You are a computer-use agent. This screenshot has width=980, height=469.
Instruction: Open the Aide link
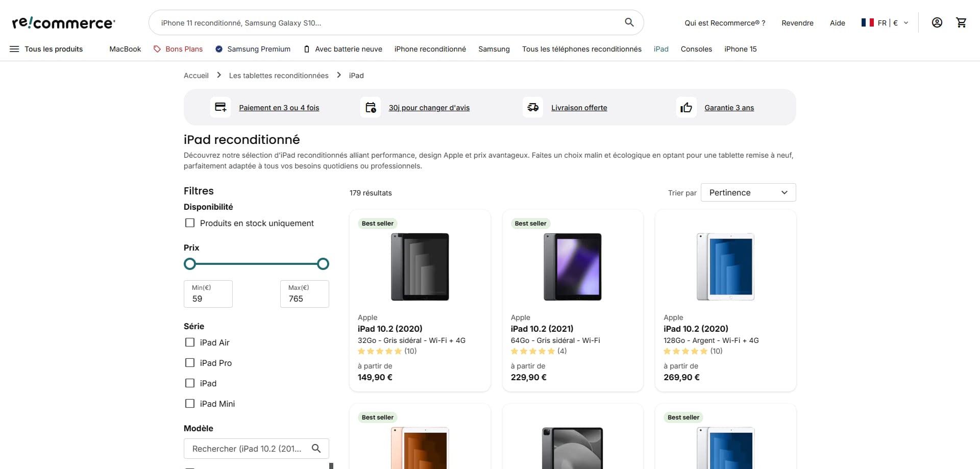click(837, 23)
